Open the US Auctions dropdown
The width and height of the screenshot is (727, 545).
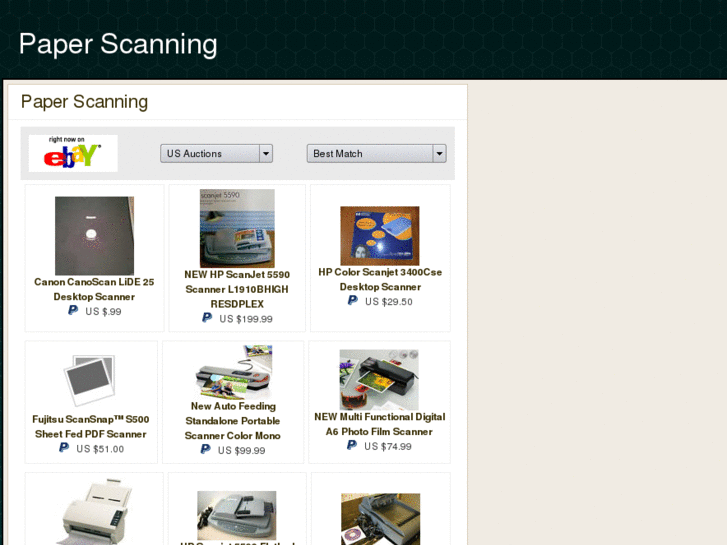pyautogui.click(x=216, y=154)
